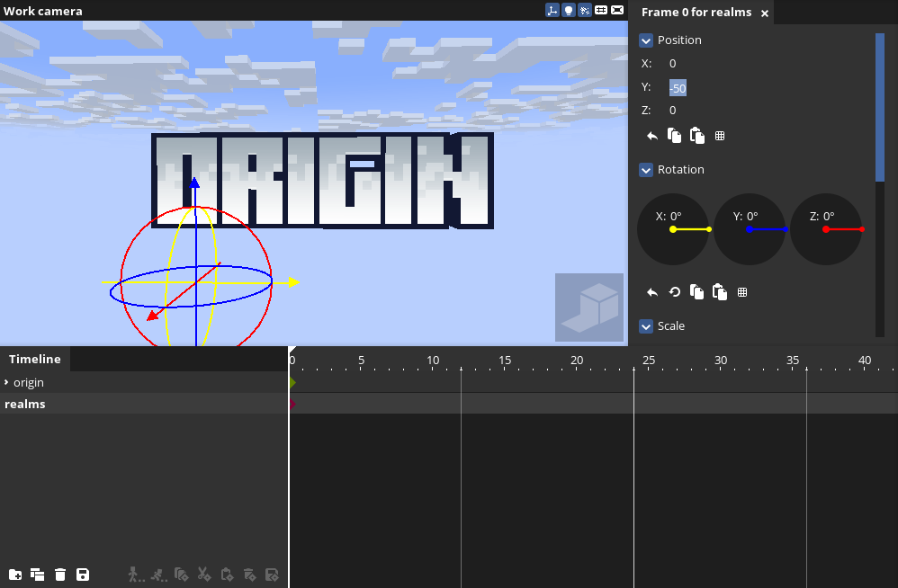Select the 'Frame 0 for realms' tab
The height and width of the screenshot is (588, 898).
coord(696,13)
